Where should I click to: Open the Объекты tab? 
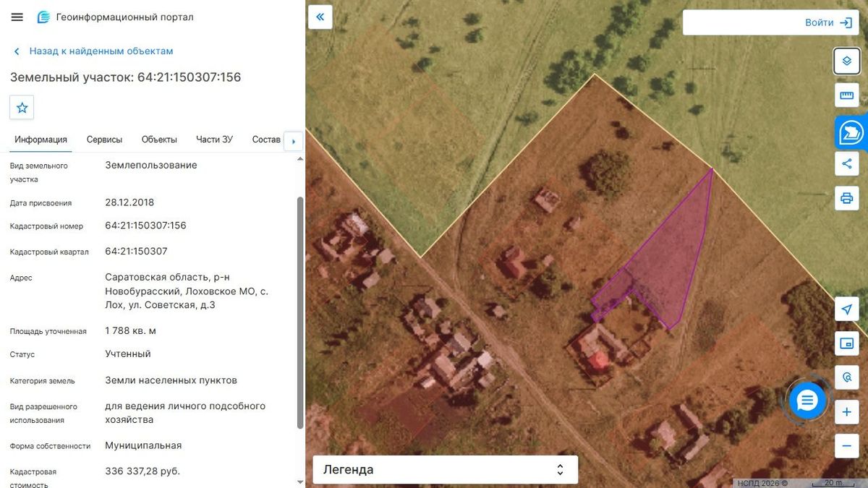point(159,140)
